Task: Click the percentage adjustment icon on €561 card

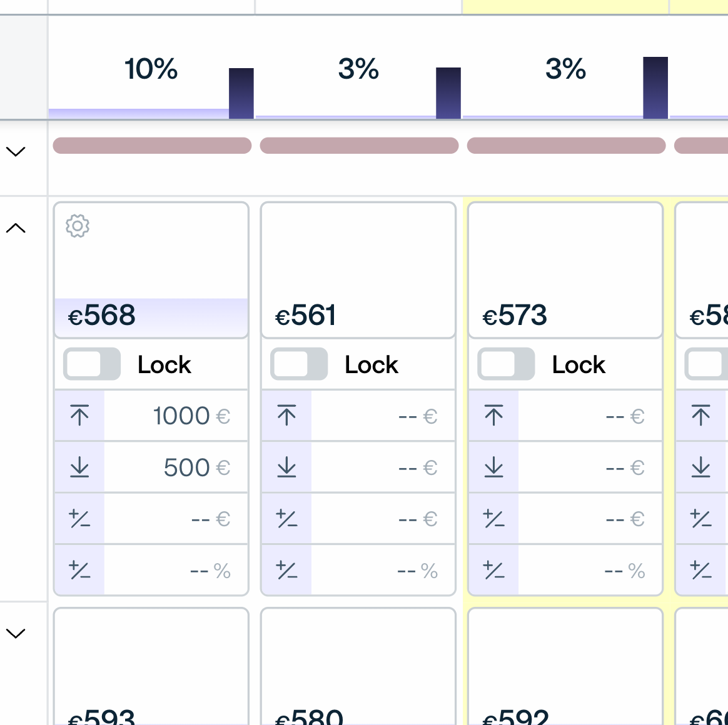Action: [286, 569]
